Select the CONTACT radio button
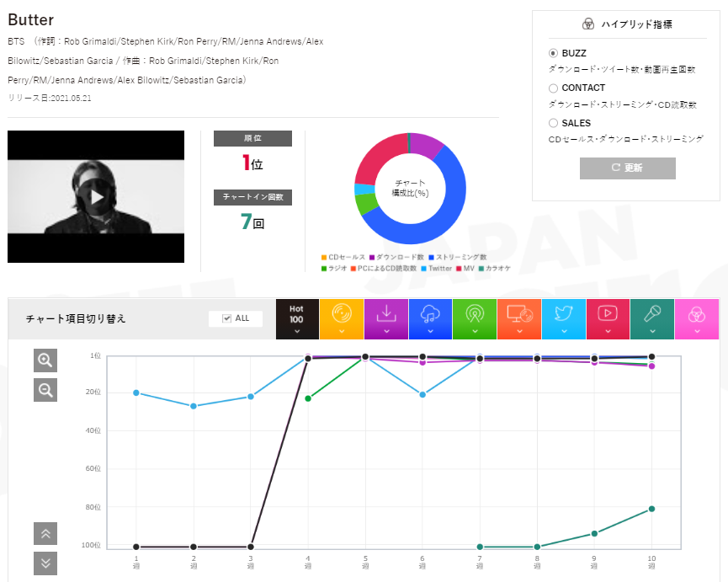The width and height of the screenshot is (728, 582). 553,88
